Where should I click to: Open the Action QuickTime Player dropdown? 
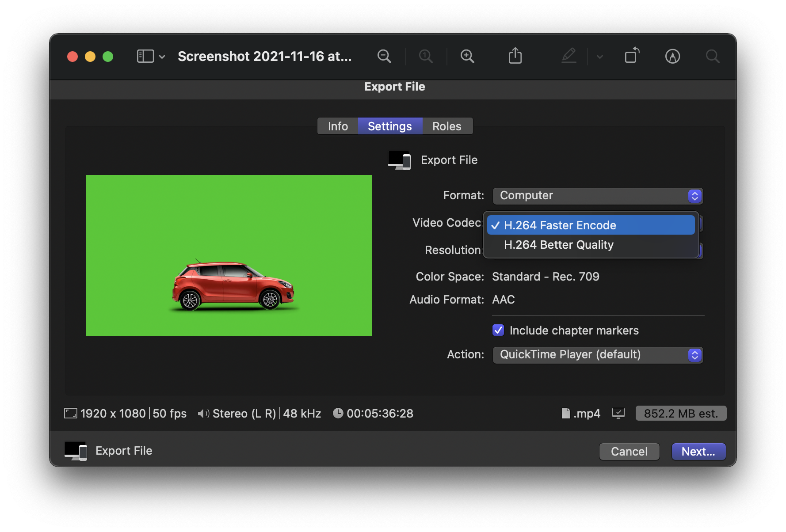pyautogui.click(x=597, y=355)
